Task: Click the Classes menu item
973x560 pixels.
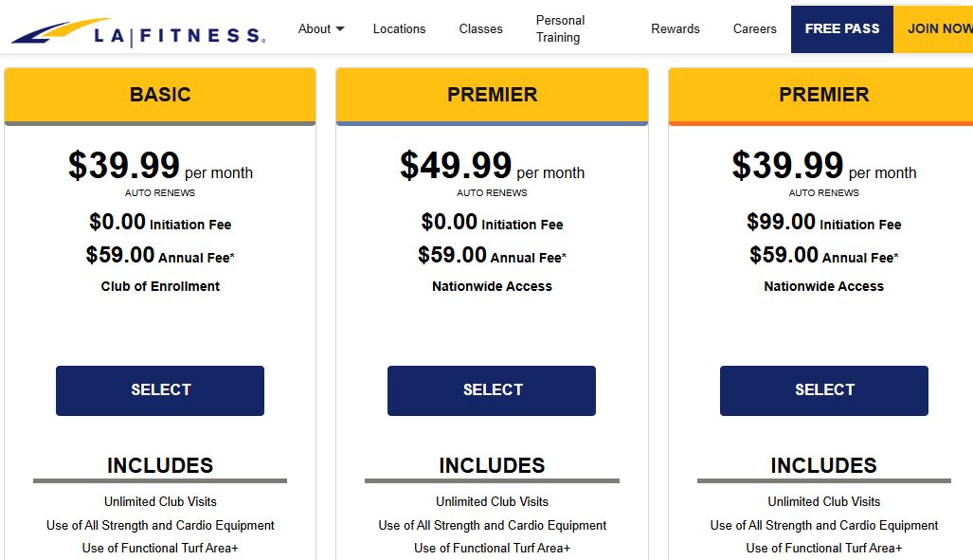Action: [480, 28]
